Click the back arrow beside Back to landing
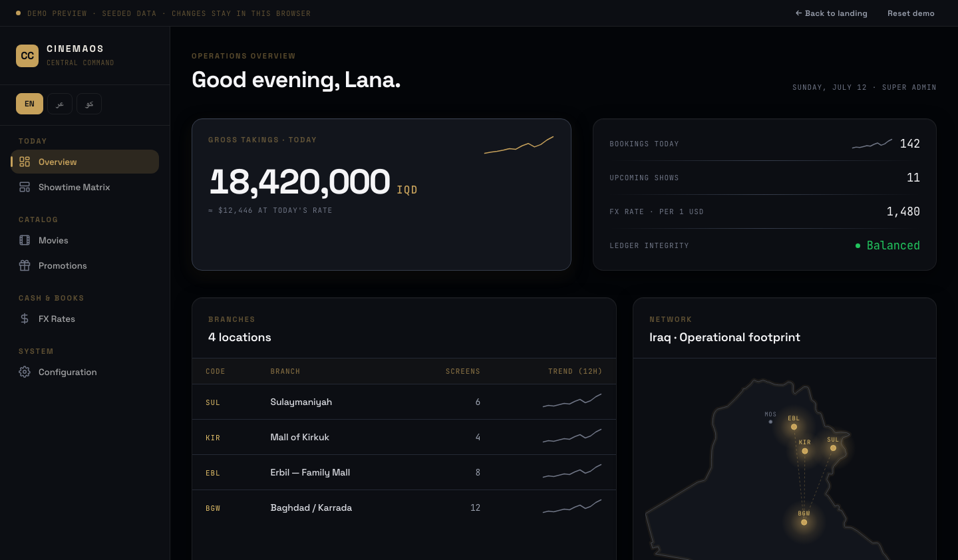Viewport: 958px width, 560px height. pyautogui.click(x=798, y=13)
